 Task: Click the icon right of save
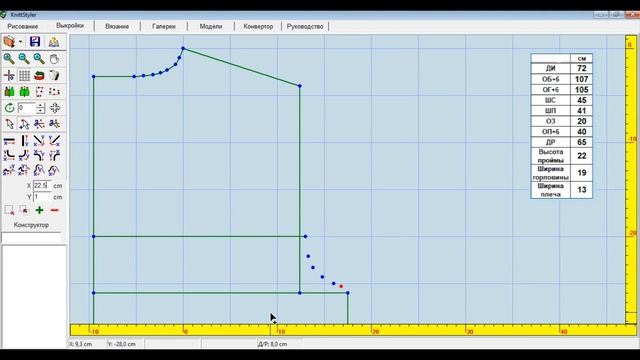[x=54, y=42]
